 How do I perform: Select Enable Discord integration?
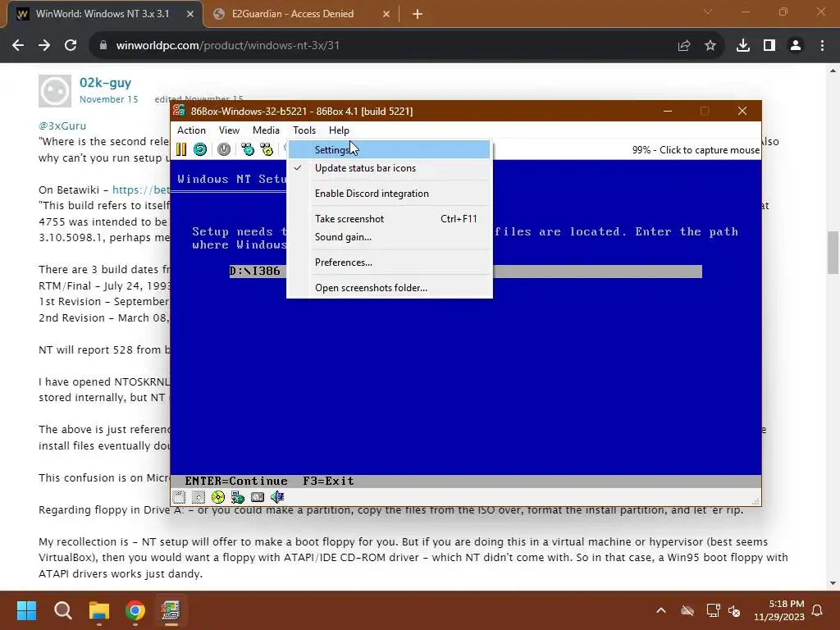[x=390, y=194]
